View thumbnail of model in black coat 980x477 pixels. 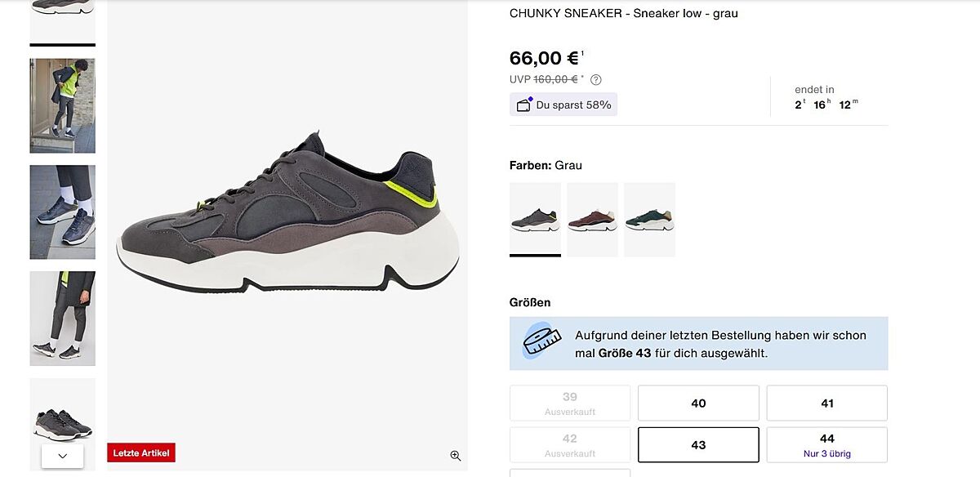coord(63,319)
